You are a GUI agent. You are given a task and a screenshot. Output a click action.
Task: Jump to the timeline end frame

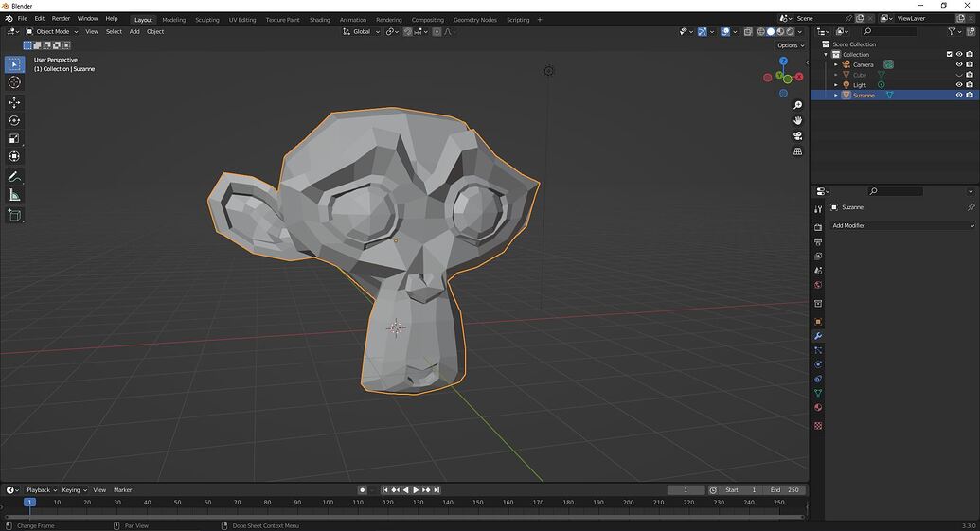[437, 490]
